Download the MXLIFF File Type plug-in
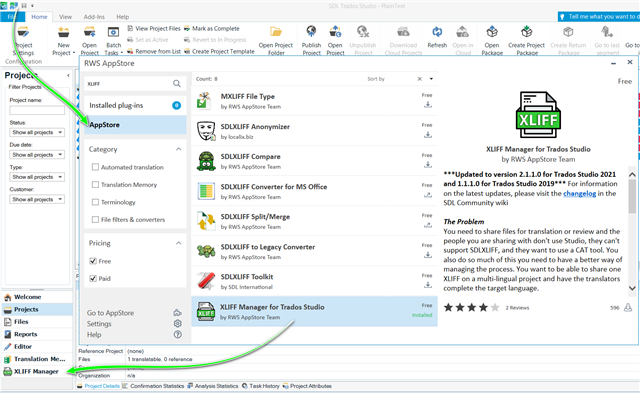The height and width of the screenshot is (393, 640). pos(428,104)
